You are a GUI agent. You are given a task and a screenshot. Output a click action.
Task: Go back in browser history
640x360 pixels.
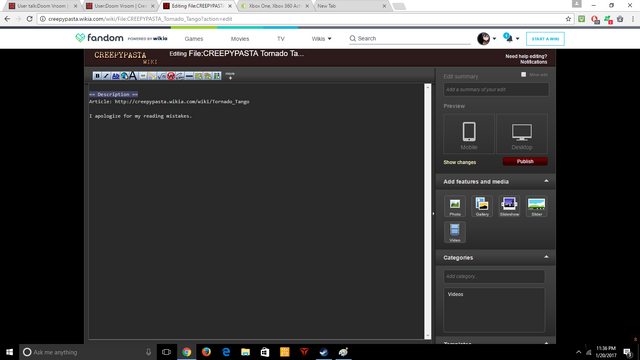tap(7, 19)
